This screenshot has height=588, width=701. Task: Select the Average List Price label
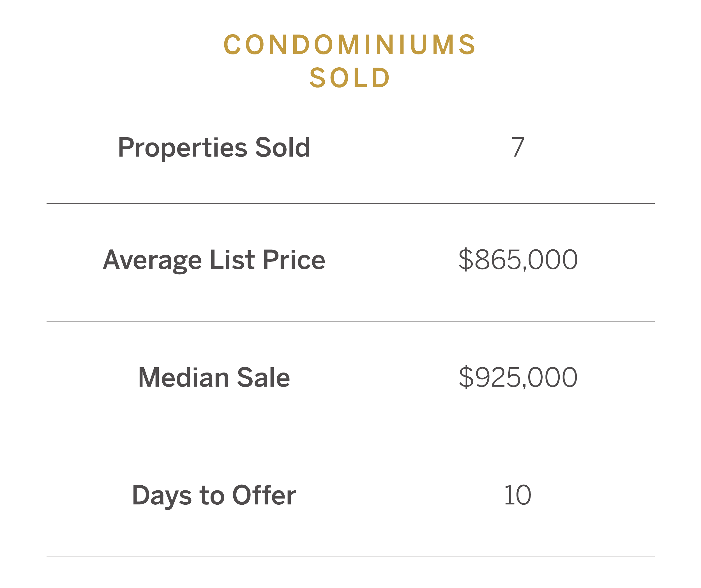[x=214, y=260]
